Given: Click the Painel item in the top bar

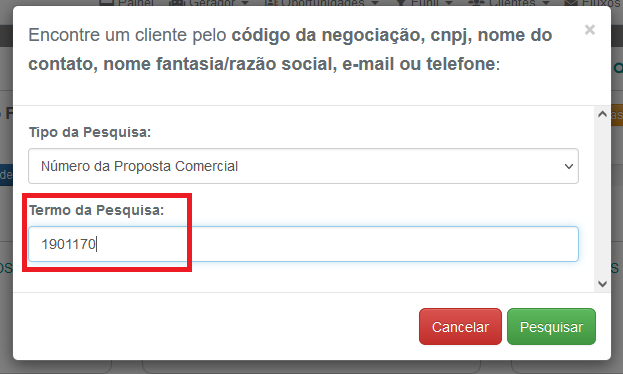Looking at the screenshot, I should 126,3.
